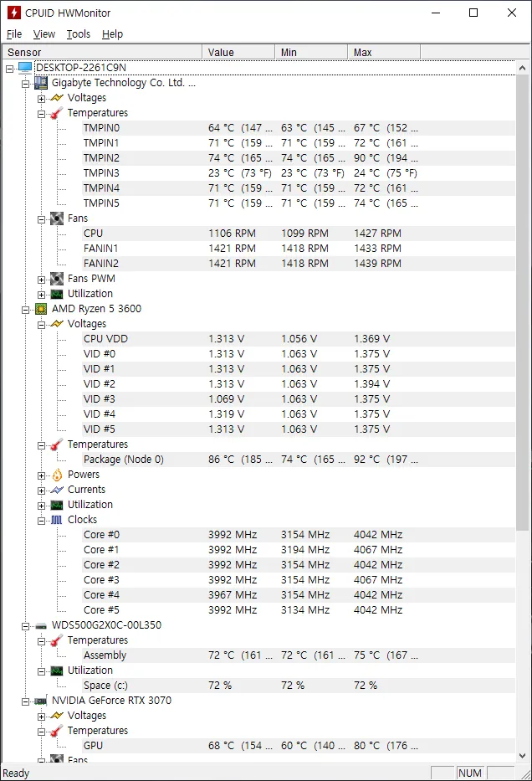Minimize the HWMonitor window
Screen dimensions: 532x781
click(436, 13)
